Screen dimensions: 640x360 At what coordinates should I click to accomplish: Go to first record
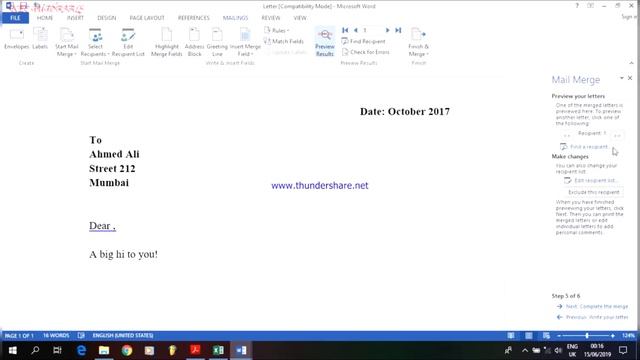pyautogui.click(x=345, y=30)
